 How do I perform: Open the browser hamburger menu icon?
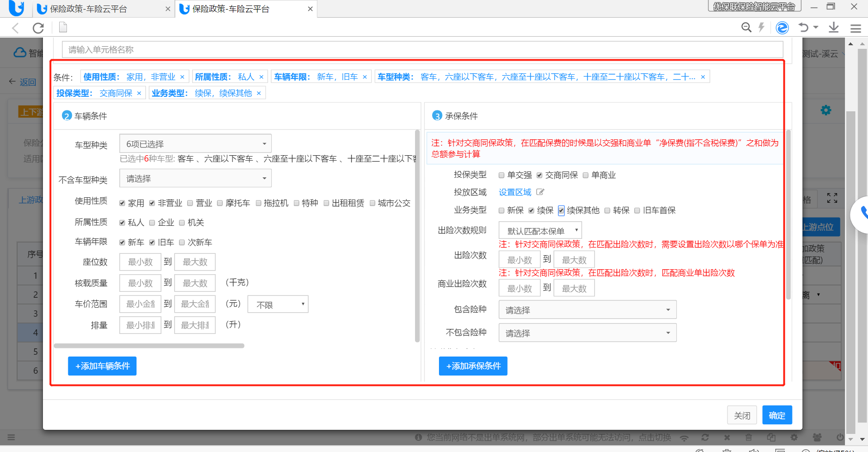(856, 28)
